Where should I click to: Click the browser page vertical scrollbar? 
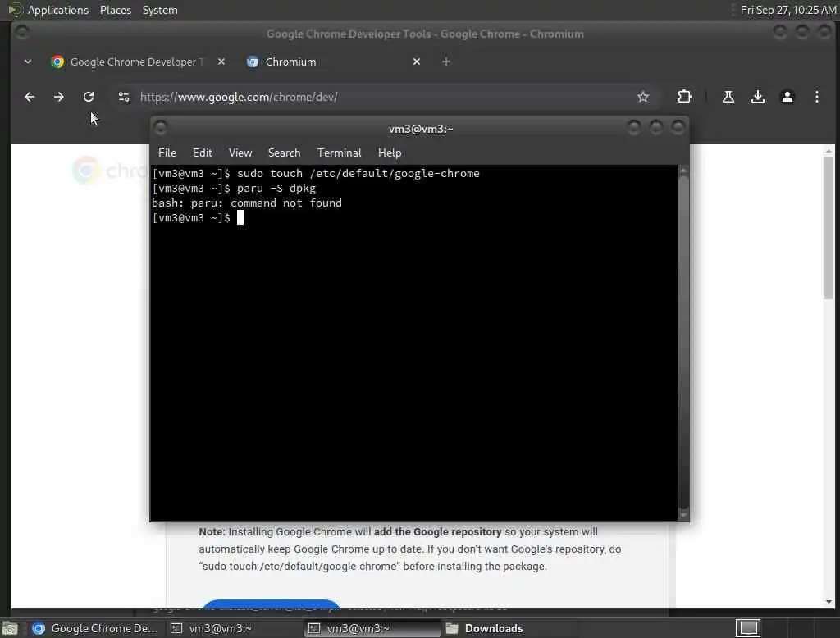(829, 376)
